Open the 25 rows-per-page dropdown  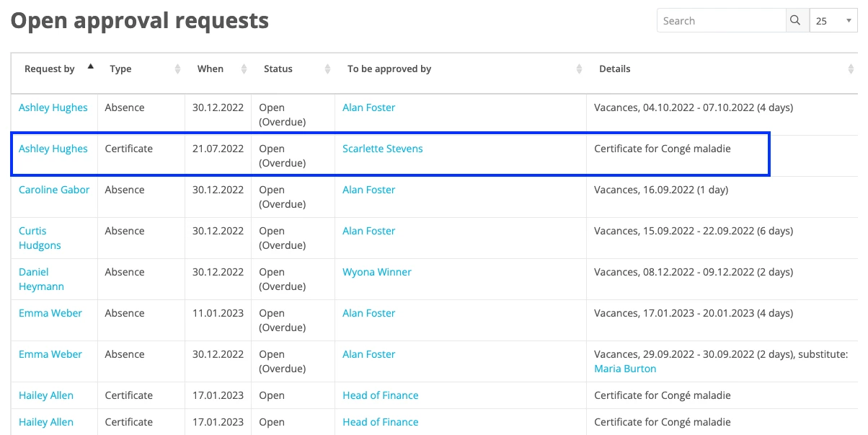click(x=833, y=21)
